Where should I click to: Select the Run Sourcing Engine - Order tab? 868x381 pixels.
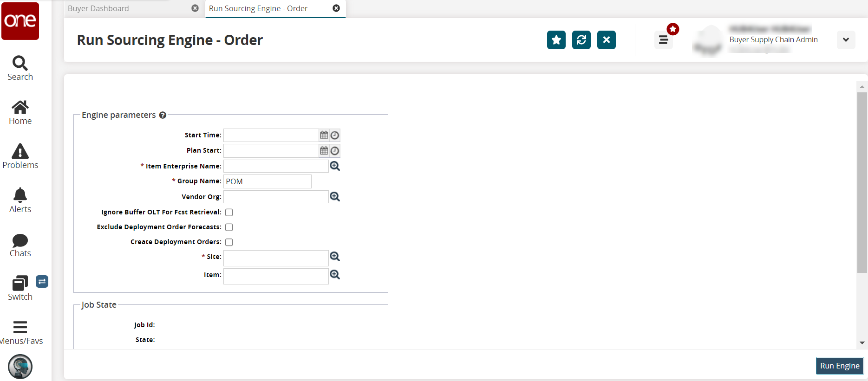258,8
